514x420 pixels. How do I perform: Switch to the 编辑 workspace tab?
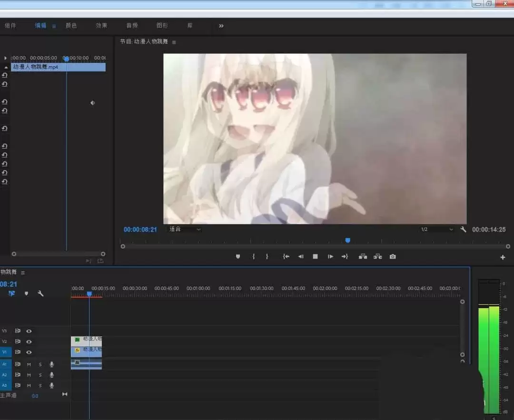point(40,26)
